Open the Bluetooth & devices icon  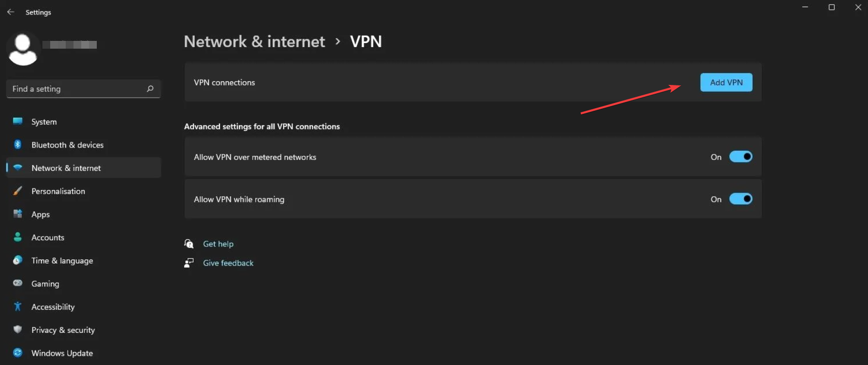[x=18, y=144]
